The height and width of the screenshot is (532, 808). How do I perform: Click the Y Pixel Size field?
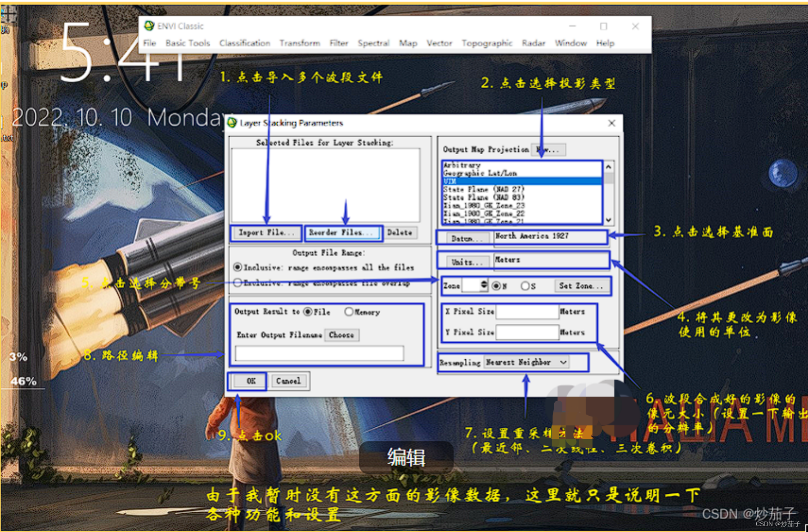point(527,332)
